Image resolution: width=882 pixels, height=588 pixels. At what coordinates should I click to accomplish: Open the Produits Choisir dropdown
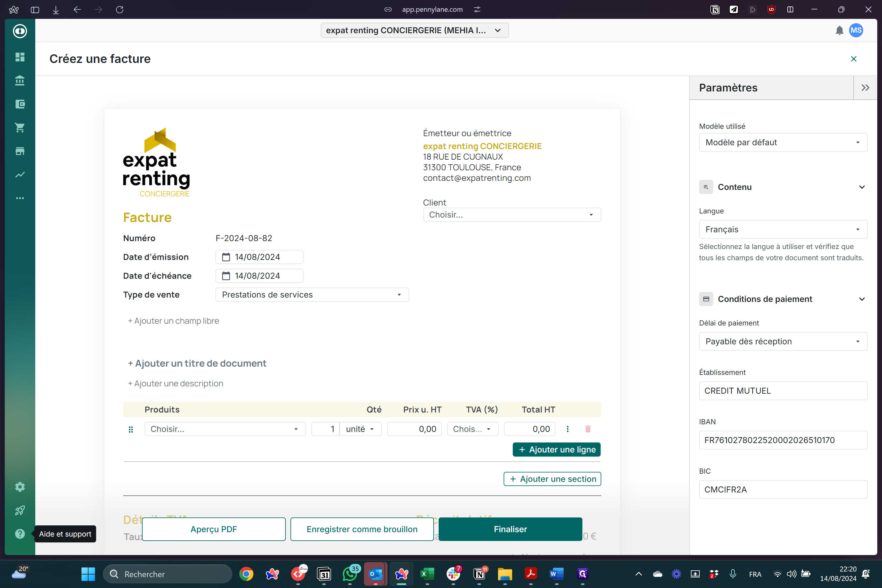[225, 429]
